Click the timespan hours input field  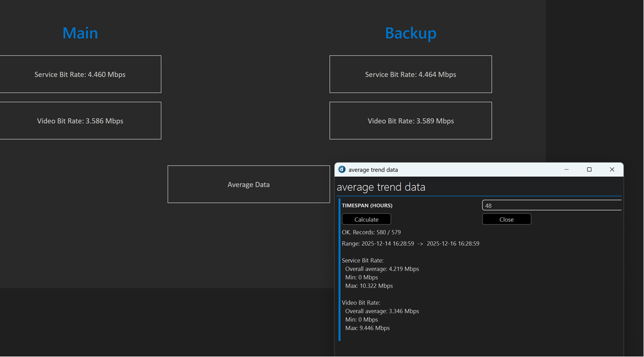pyautogui.click(x=551, y=206)
